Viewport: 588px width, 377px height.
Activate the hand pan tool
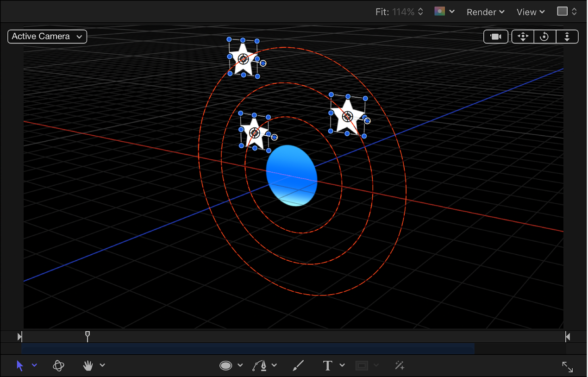(88, 365)
